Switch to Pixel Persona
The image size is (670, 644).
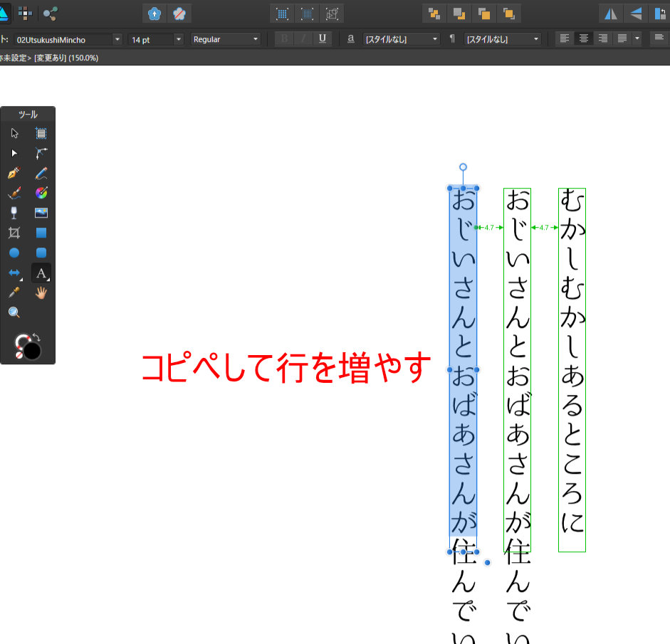point(25,14)
